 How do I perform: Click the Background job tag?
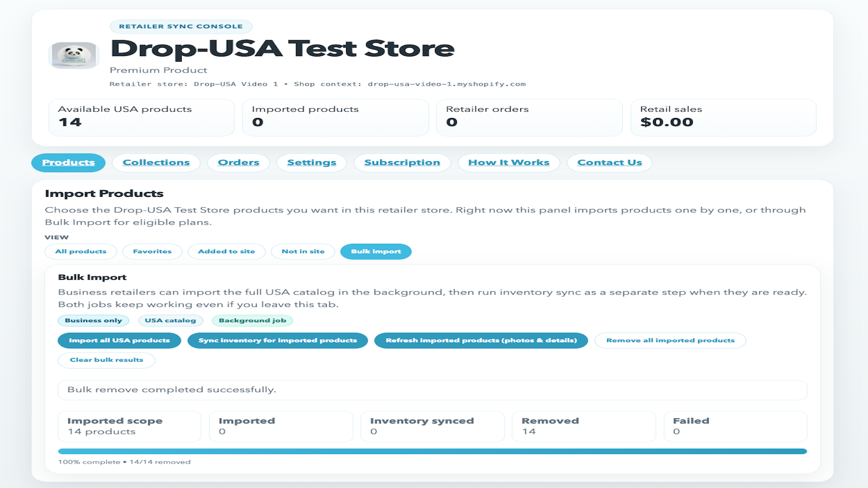(x=253, y=320)
